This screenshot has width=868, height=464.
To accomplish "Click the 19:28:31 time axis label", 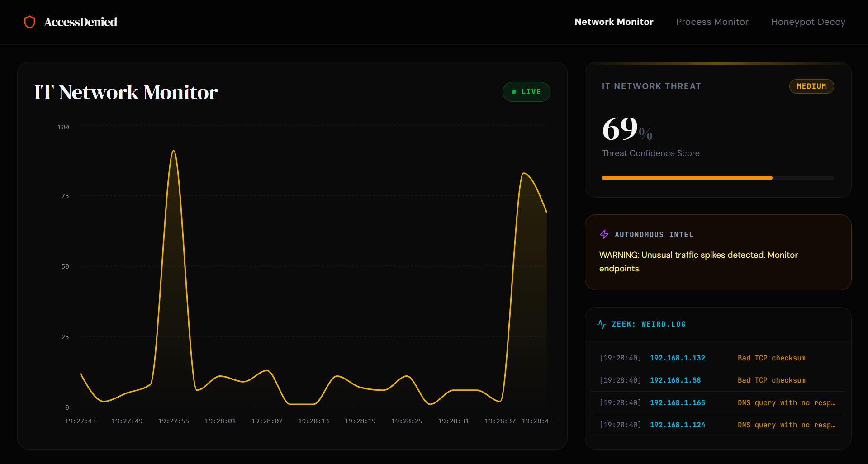I will click(453, 421).
